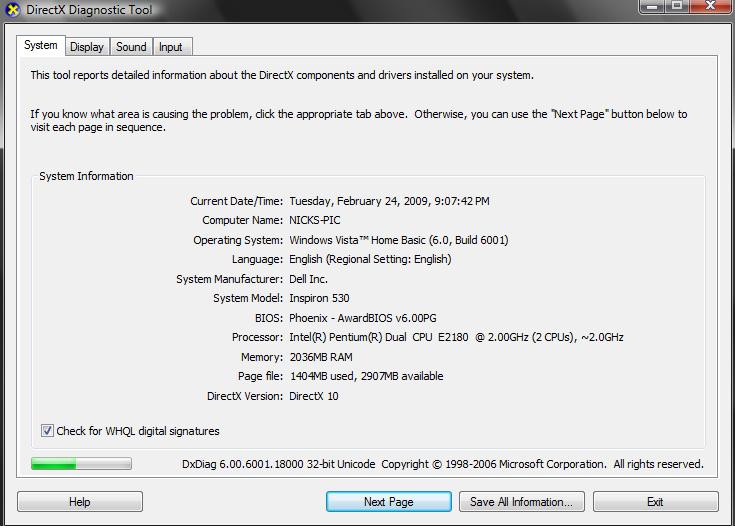The width and height of the screenshot is (735, 529).
Task: Select the computer name NICKS-PIC
Action: tap(315, 220)
